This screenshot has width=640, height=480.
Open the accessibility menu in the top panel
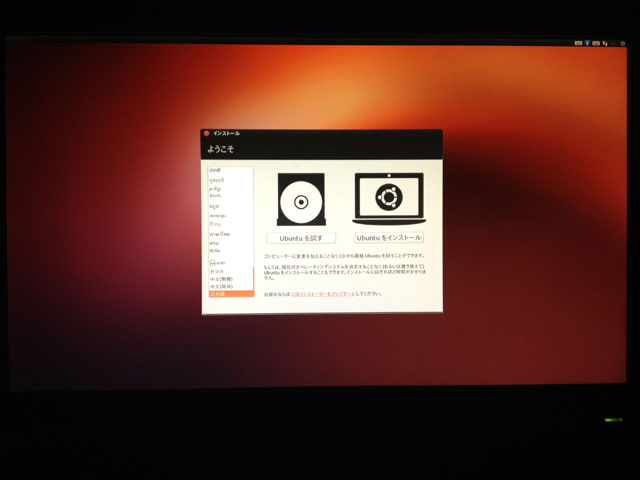pyautogui.click(x=587, y=43)
